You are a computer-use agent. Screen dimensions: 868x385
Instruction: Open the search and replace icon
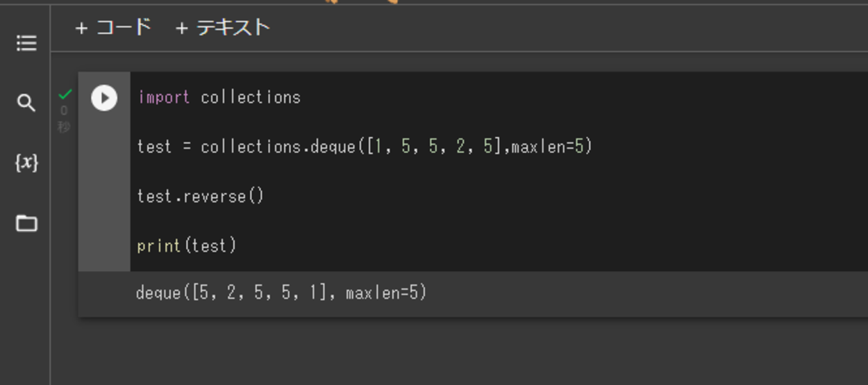point(26,104)
